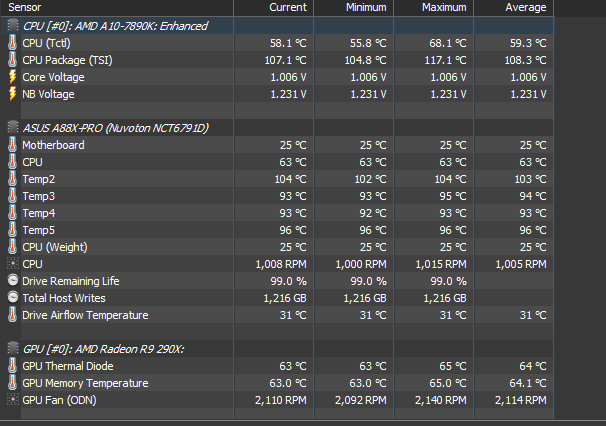The height and width of the screenshot is (426, 606).
Task: Click the lightning bolt icon for Core Voltage
Action: coord(12,77)
